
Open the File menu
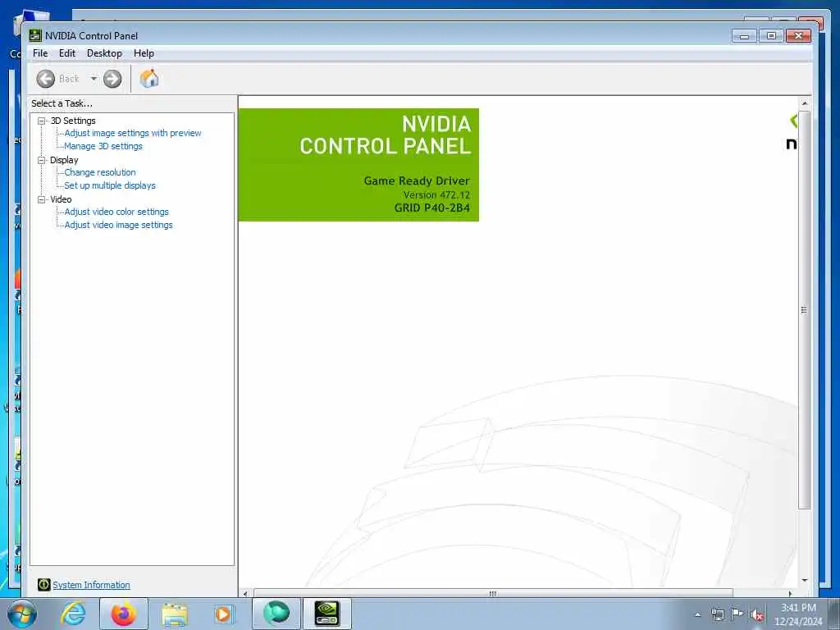[x=40, y=53]
